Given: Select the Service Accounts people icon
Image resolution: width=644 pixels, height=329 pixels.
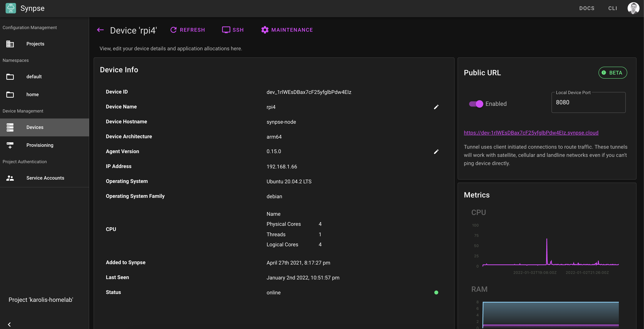Looking at the screenshot, I should (x=10, y=178).
